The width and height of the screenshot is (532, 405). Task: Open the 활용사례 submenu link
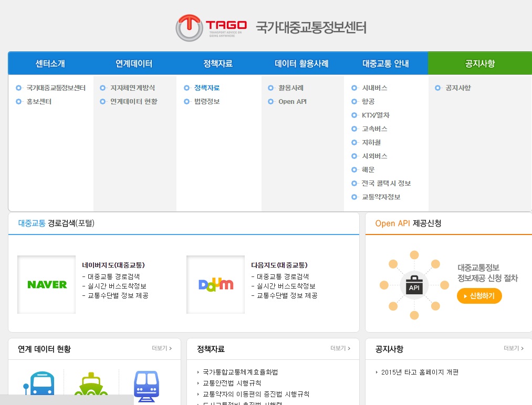click(x=291, y=88)
